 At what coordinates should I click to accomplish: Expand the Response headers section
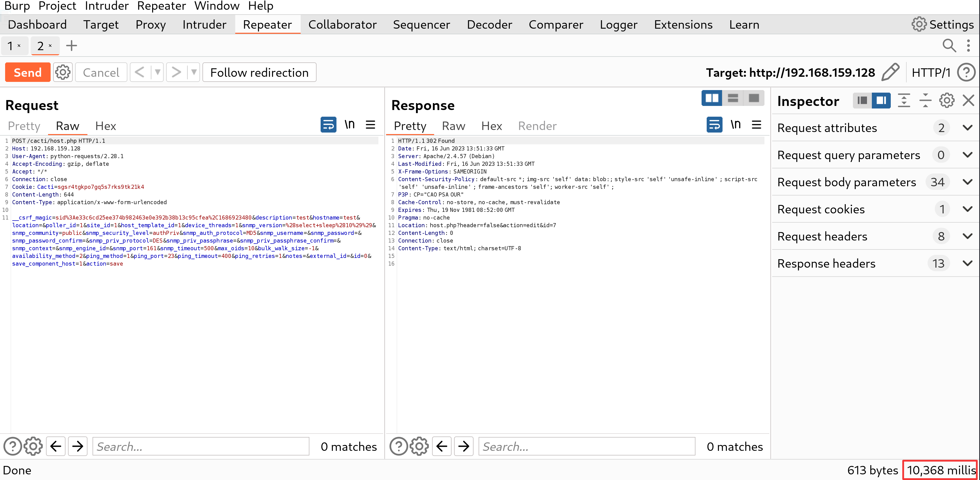[x=967, y=263]
